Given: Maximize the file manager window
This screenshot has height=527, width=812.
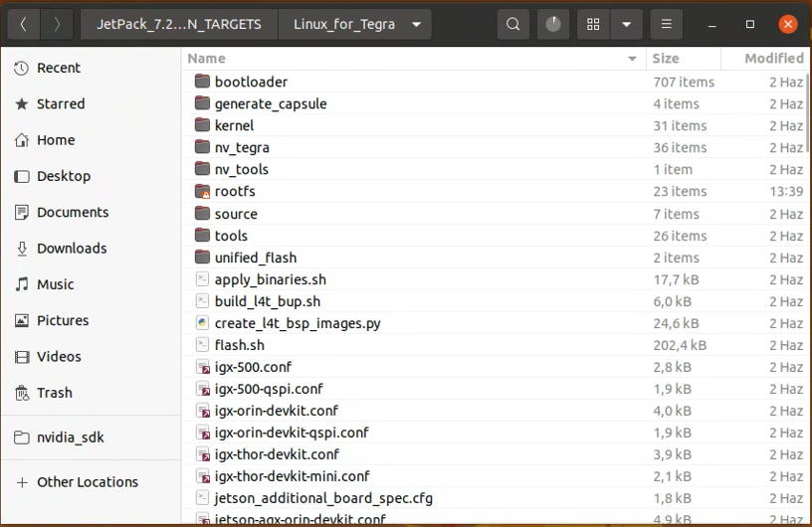Looking at the screenshot, I should pos(750,24).
